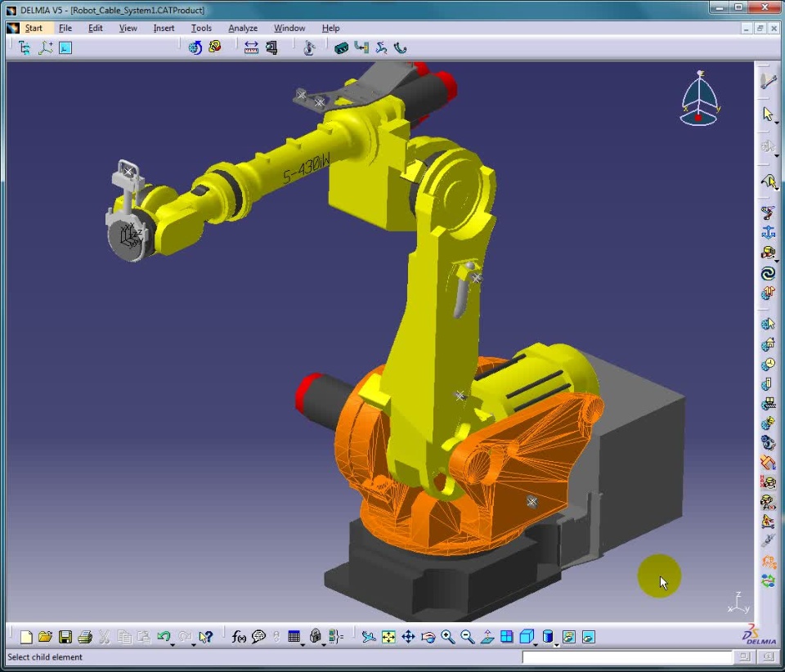Expand the padlock icon dropdown arrow

pos(324,644)
